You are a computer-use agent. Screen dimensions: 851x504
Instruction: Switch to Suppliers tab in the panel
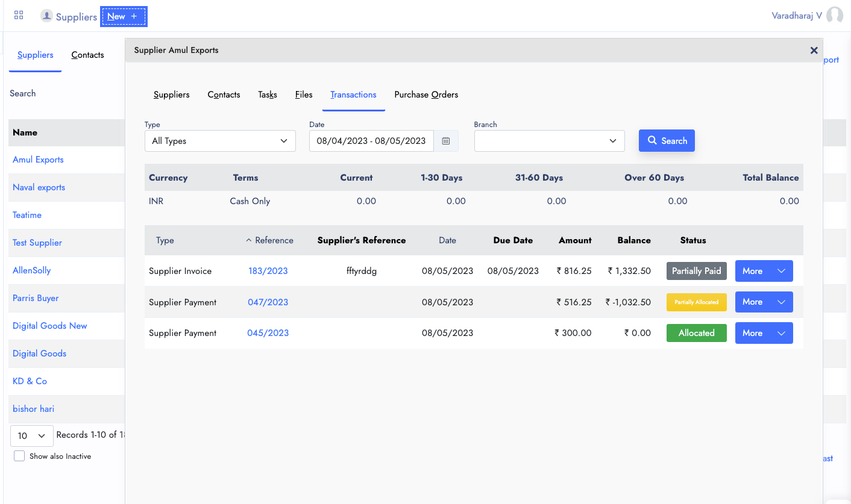(x=171, y=95)
